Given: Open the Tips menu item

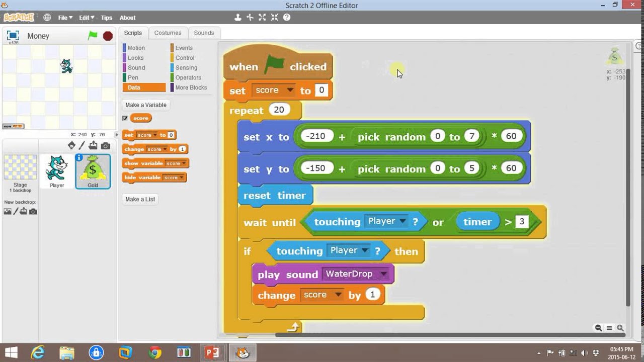Looking at the screenshot, I should tap(106, 18).
